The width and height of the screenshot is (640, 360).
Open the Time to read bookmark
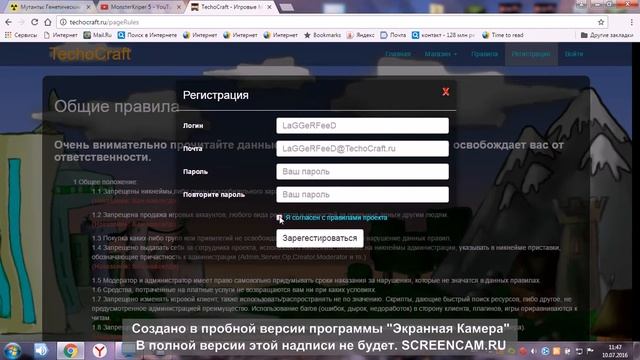[502, 35]
